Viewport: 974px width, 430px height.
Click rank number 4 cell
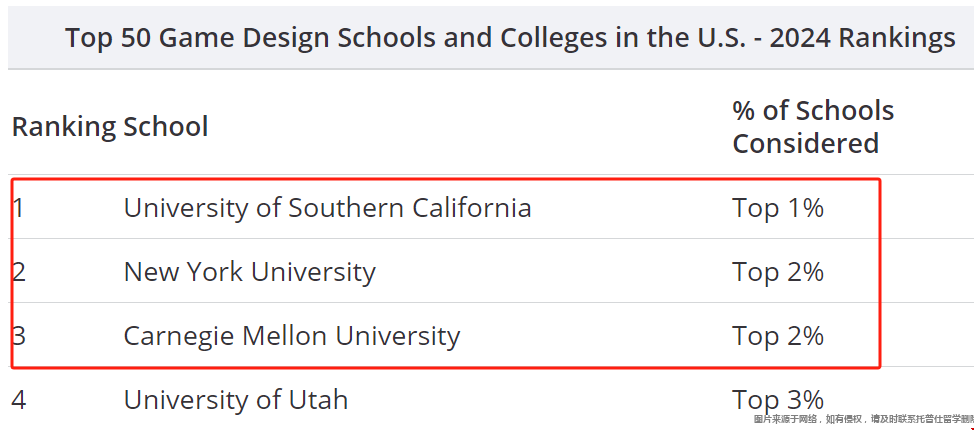tap(19, 400)
